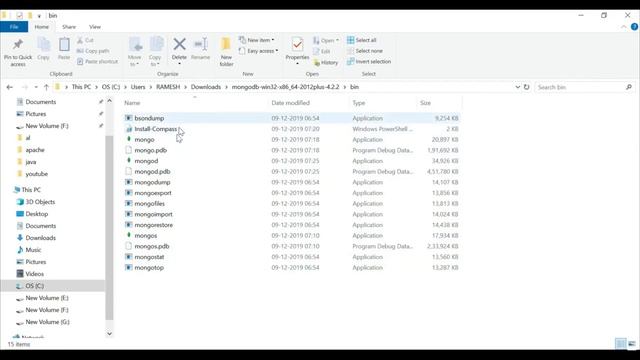Open the New item dropdown
The height and width of the screenshot is (360, 640).
coord(256,40)
